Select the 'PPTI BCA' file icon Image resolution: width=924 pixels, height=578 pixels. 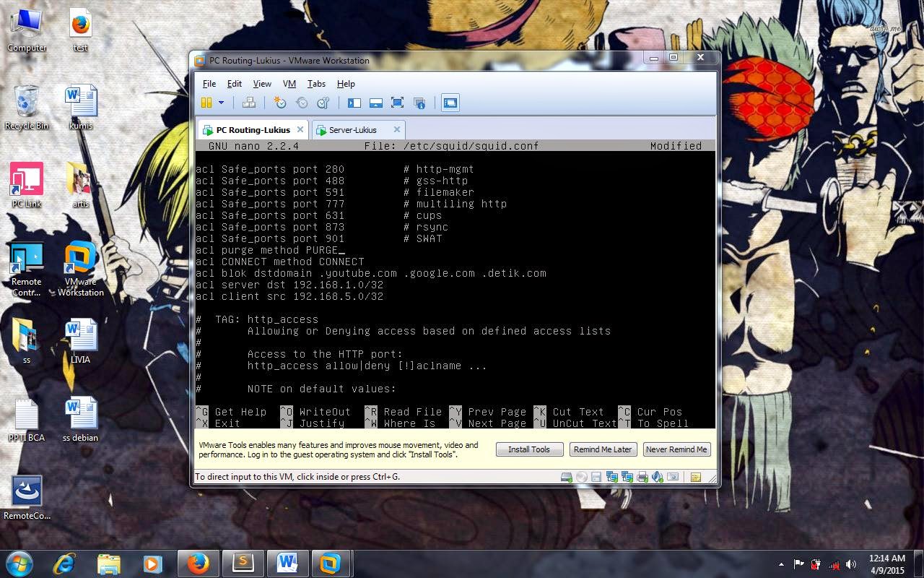(x=27, y=419)
